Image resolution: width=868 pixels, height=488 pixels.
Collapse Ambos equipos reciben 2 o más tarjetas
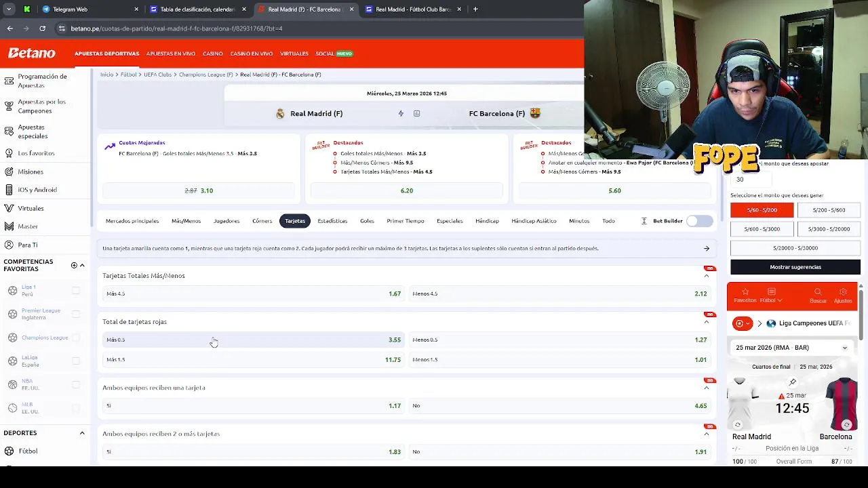click(706, 434)
